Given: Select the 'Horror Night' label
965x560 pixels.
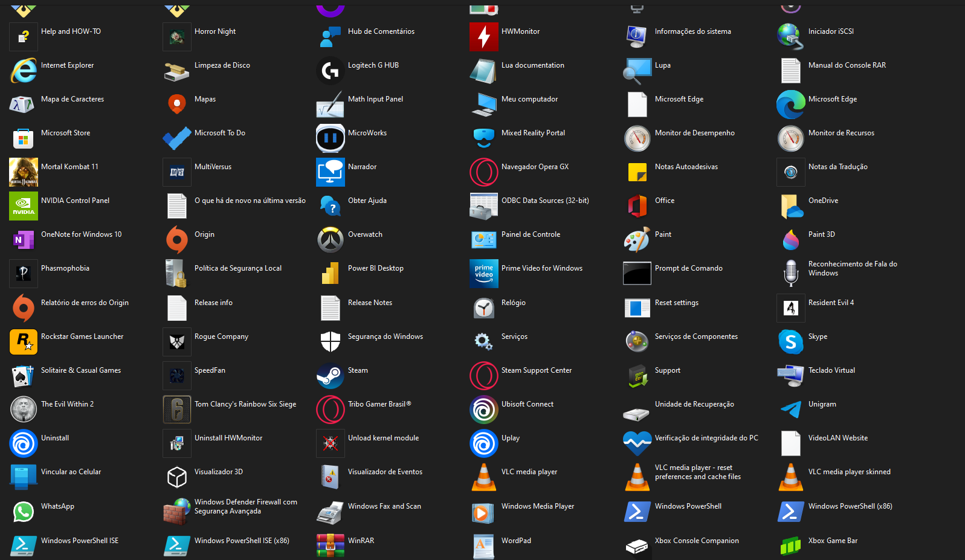Looking at the screenshot, I should point(215,31).
